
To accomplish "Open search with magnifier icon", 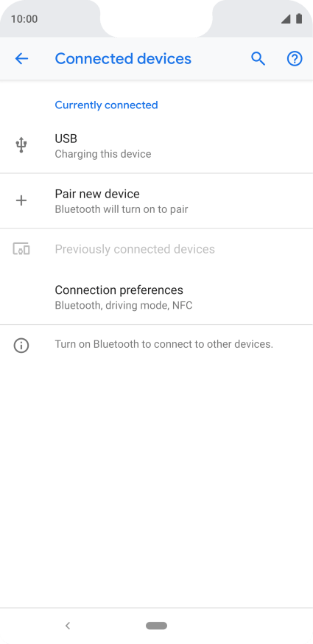I will coord(258,59).
